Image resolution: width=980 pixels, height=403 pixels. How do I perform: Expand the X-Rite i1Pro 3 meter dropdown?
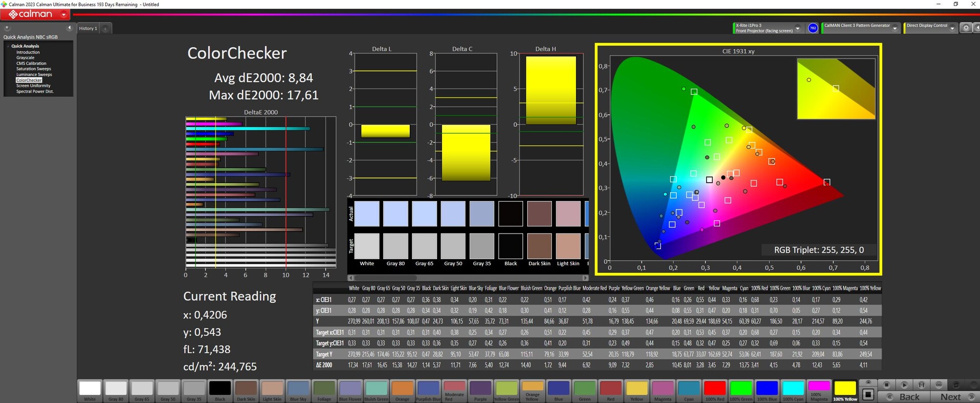click(798, 28)
